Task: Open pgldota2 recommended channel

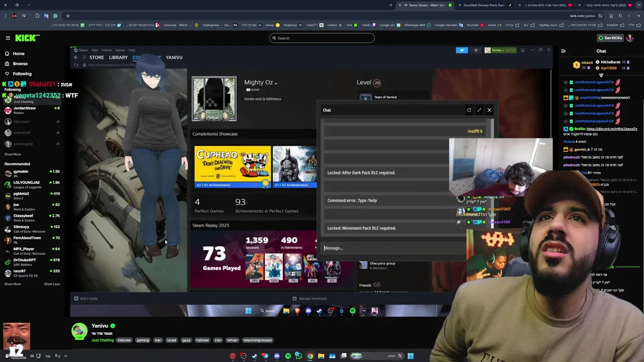Action: click(31, 196)
